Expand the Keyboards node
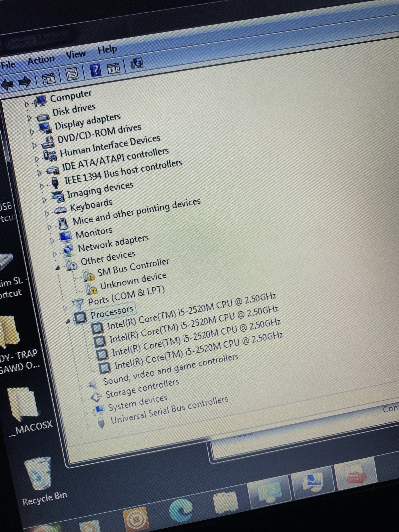Image resolution: width=399 pixels, height=532 pixels. tap(47, 214)
